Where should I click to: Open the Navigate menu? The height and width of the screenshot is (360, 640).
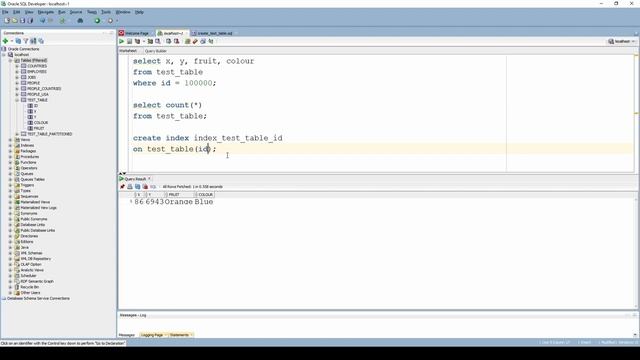tap(46, 12)
